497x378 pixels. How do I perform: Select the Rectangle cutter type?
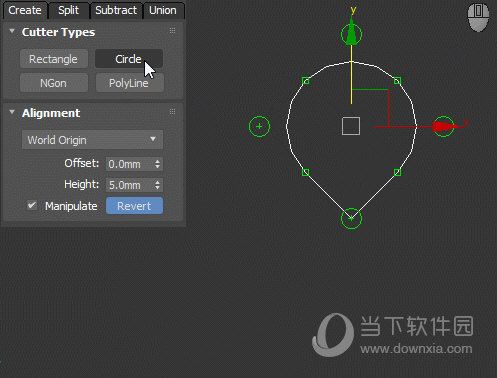[x=54, y=59]
